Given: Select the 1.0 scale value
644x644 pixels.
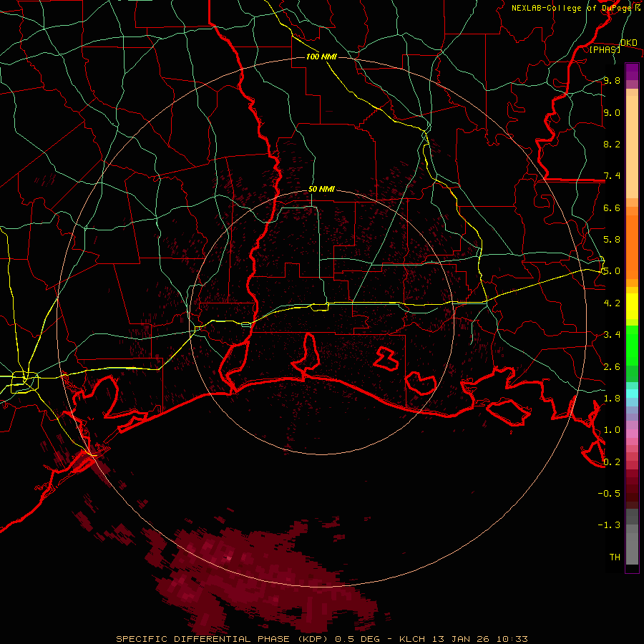Looking at the screenshot, I should (612, 430).
